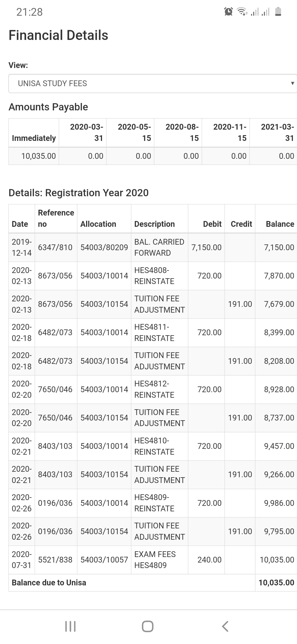297x644 pixels.
Task: Click reference number 5521/838
Action: point(55,560)
